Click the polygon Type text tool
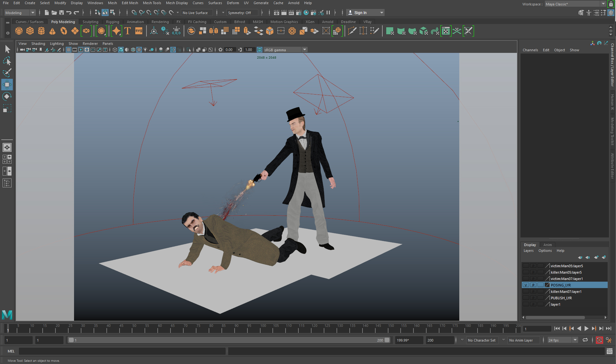The height and width of the screenshot is (364, 616). [128, 31]
